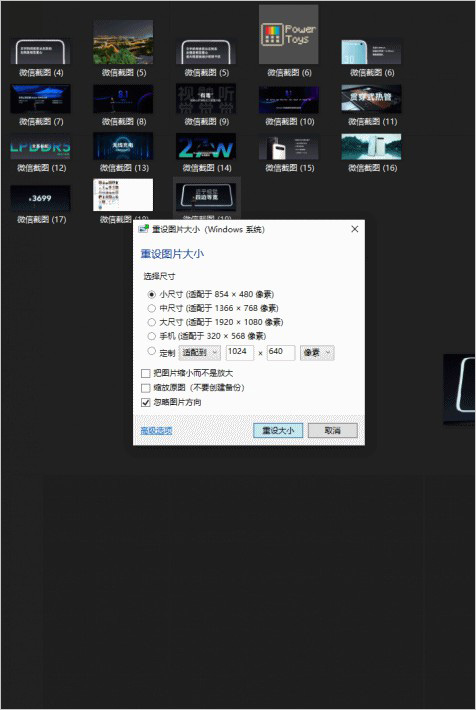This screenshot has height=710, width=476.
Task: Enable 把图片缩小而不是放大 checkbox
Action: pyautogui.click(x=145, y=374)
